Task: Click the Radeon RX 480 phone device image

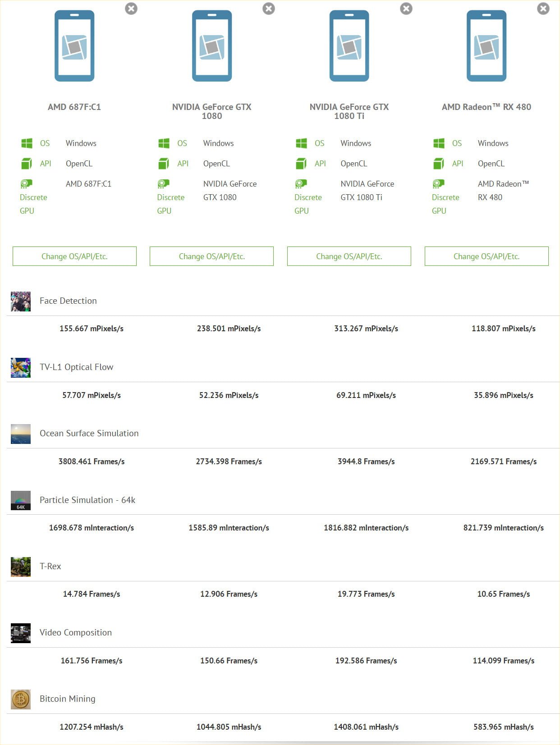Action: (487, 46)
